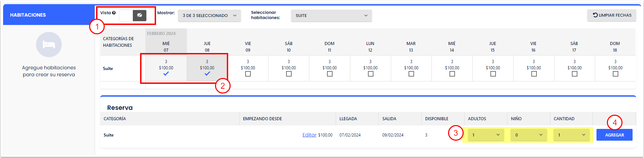
Task: Select the Suite checkbox for Sunday 18
Action: click(616, 74)
